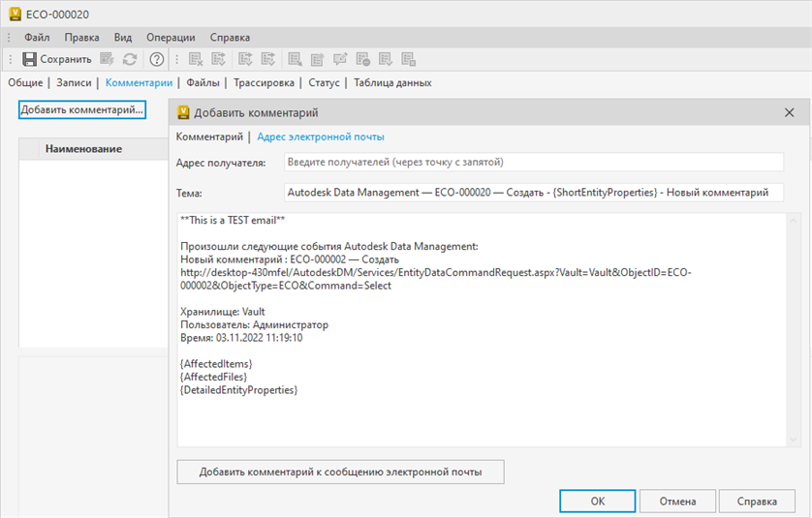Select the Комментарий tab in dialog
This screenshot has height=518, width=812.
(x=209, y=137)
